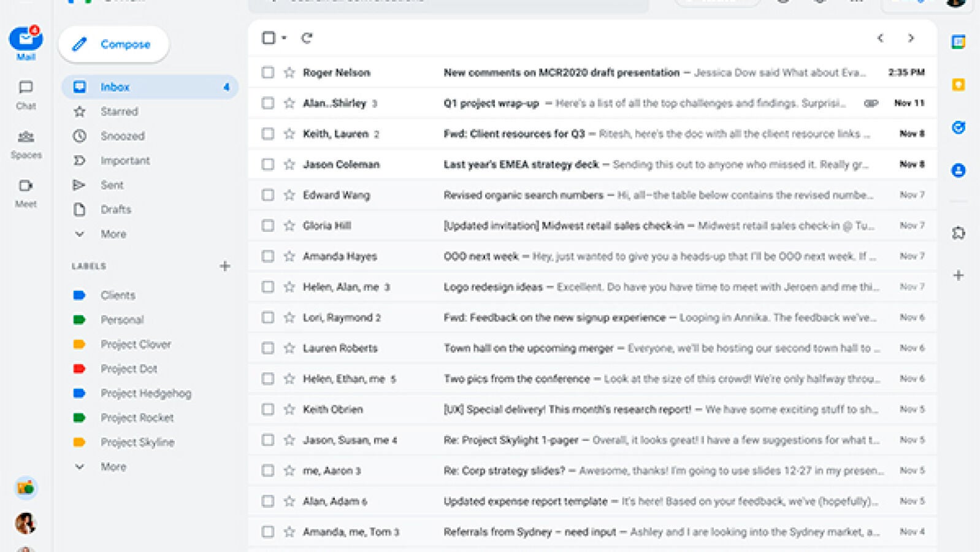Click the Compose button
Image resolution: width=980 pixels, height=552 pixels.
point(113,44)
